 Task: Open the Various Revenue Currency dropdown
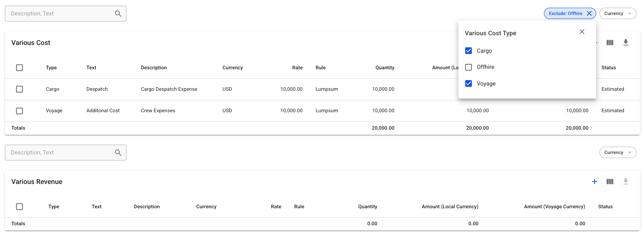618,153
